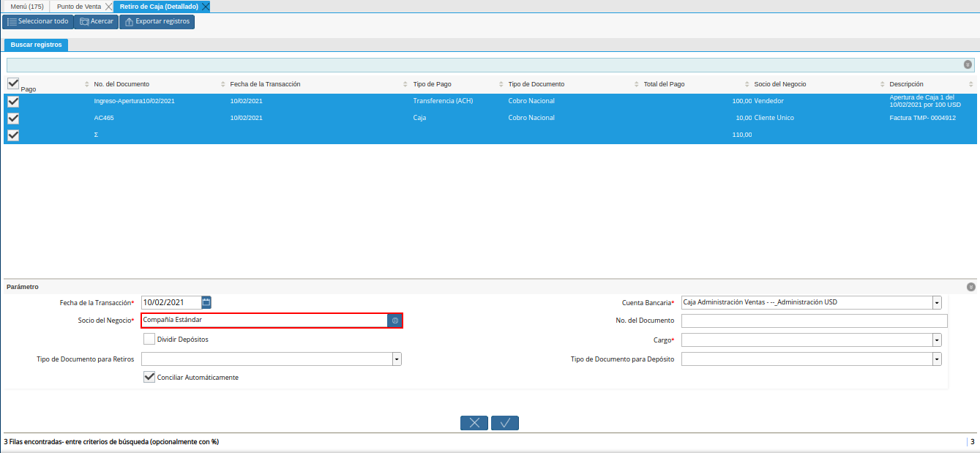Viewport: 980px width, 453px height.
Task: Uncheck the Ingreso-Apertura row checkbox
Action: pos(13,102)
